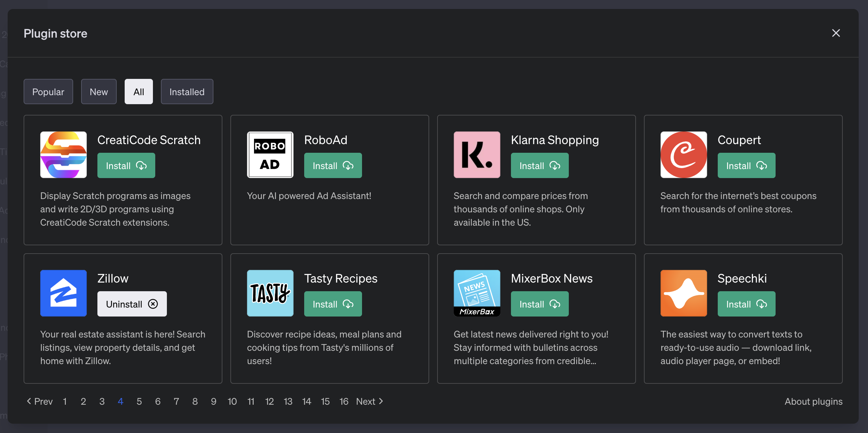Click the Zillow title text
This screenshot has width=868, height=433.
113,279
